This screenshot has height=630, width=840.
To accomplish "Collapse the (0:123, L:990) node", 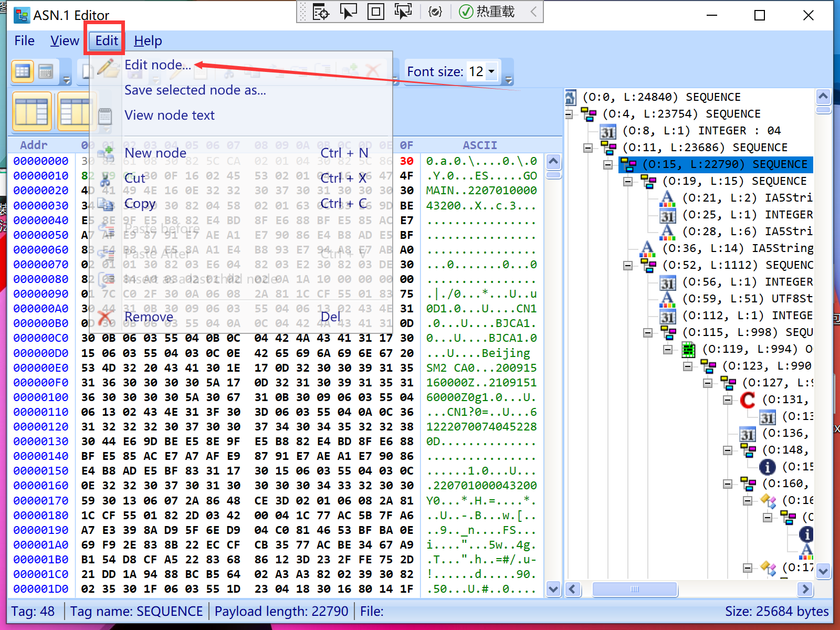I will [688, 366].
